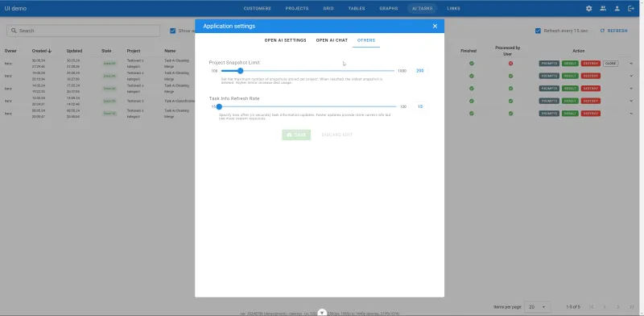Image resolution: width=644 pixels, height=316 pixels.
Task: Click the Save button in settings dialog
Action: [x=296, y=135]
